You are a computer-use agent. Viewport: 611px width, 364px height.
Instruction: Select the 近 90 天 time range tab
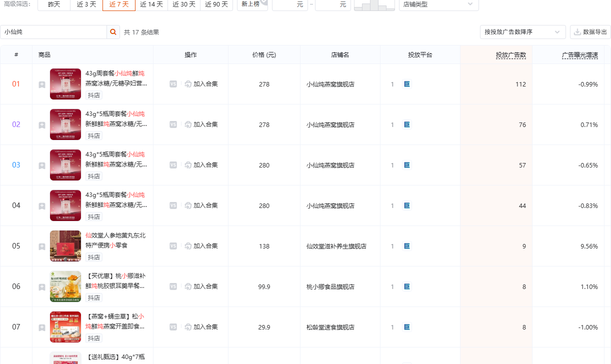pyautogui.click(x=216, y=4)
